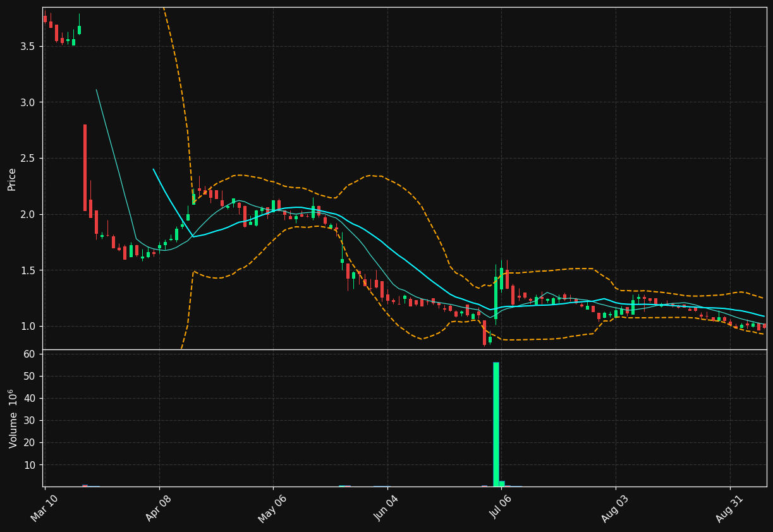Click the 'Aug 03' date label

click(614, 508)
